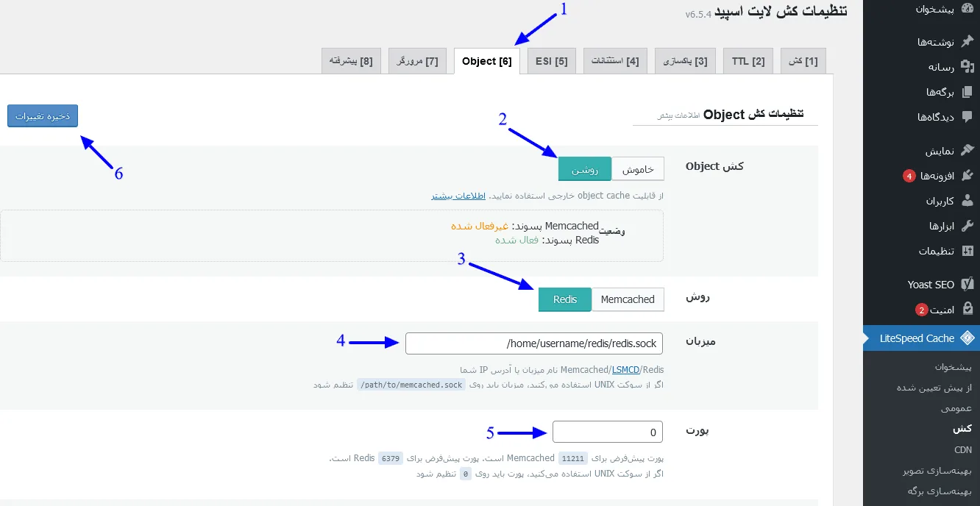This screenshot has width=980, height=506.
Task: Click the ذخیره تغییرات save button
Action: pyautogui.click(x=42, y=115)
